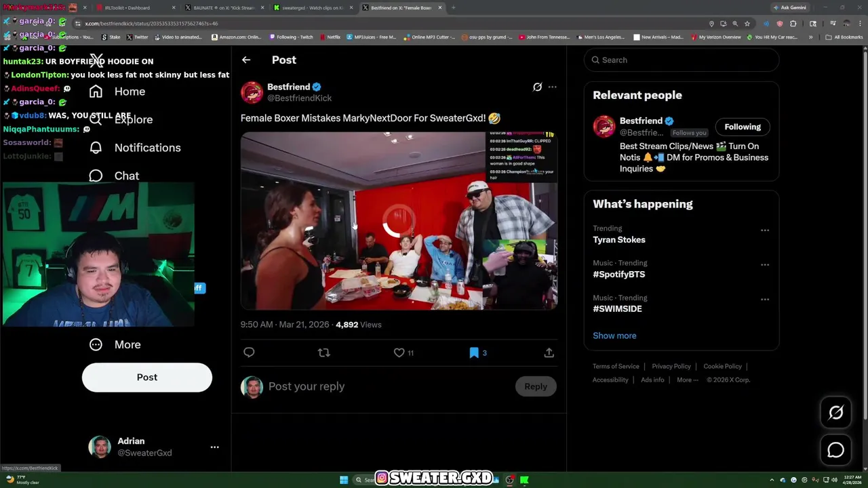
Task: Click the gray Reply button
Action: (x=536, y=386)
